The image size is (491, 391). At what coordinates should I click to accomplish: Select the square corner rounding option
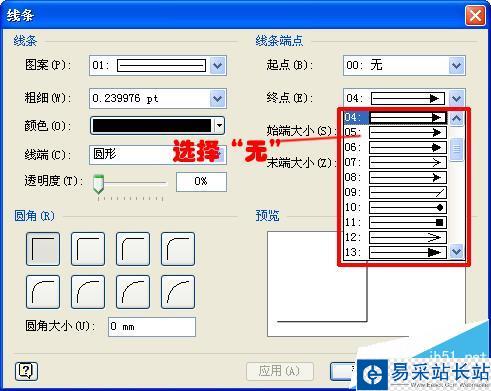click(x=43, y=249)
